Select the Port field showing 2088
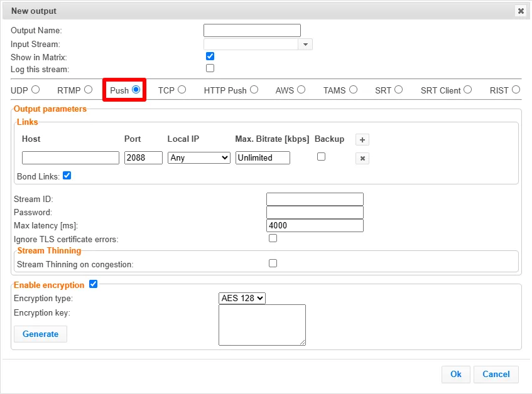Viewport: 532px width, 394px height. (x=143, y=158)
